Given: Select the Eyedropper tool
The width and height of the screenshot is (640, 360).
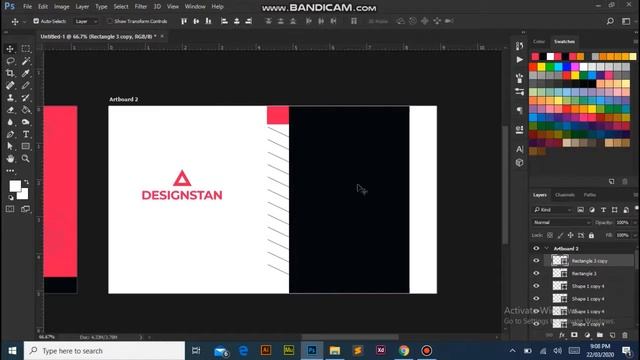Looking at the screenshot, I should (x=26, y=73).
